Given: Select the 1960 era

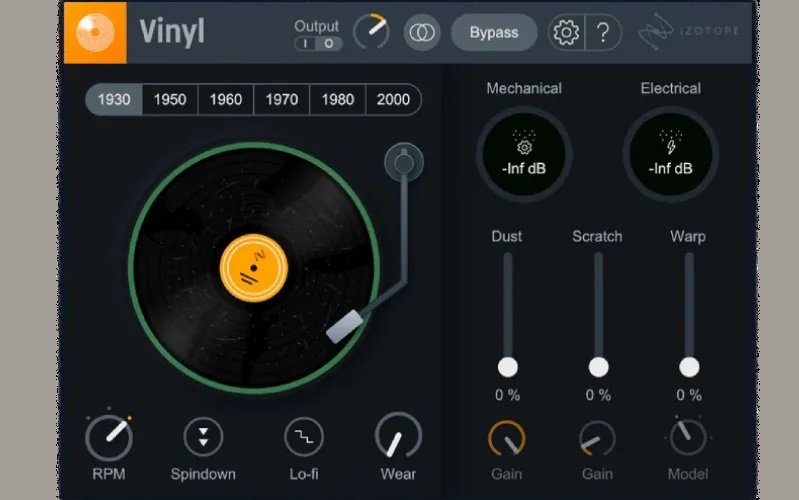Looking at the screenshot, I should pos(226,99).
